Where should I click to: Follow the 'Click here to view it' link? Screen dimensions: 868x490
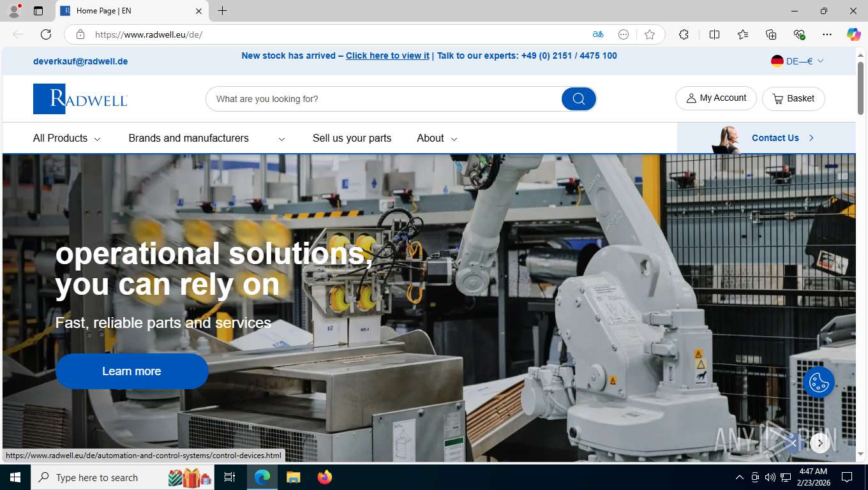click(x=387, y=56)
